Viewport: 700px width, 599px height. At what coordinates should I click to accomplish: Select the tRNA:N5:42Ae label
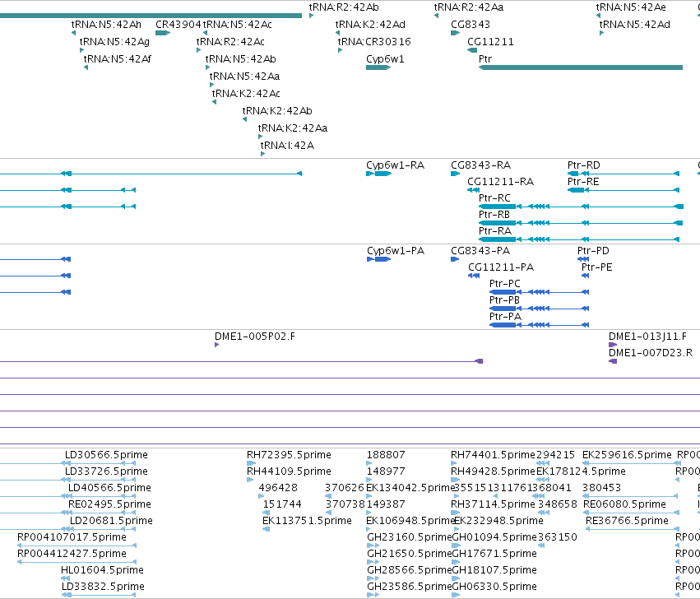click(631, 7)
